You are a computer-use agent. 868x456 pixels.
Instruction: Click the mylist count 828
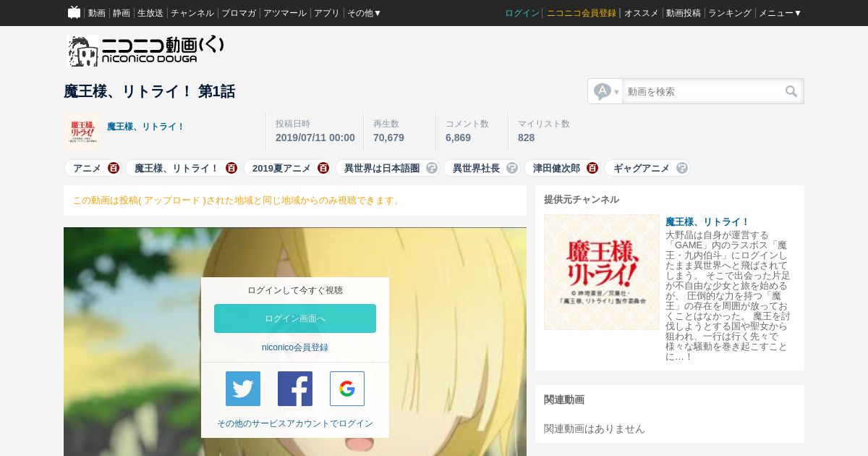[527, 138]
